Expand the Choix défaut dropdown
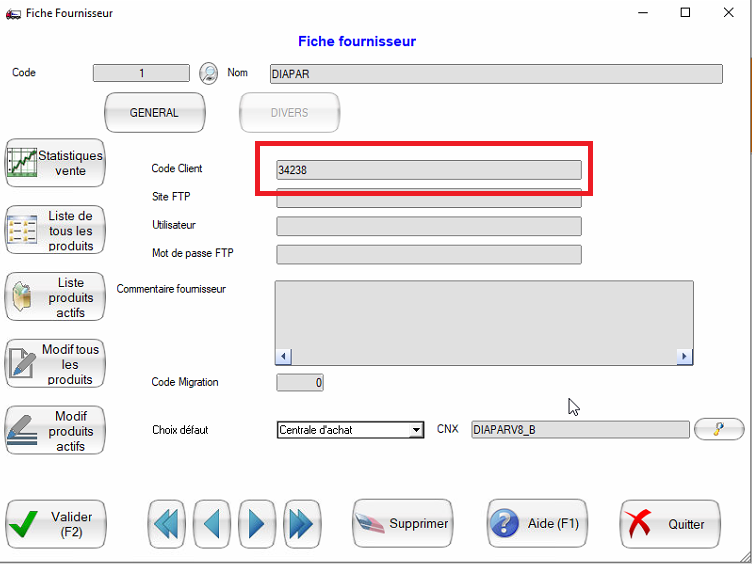 [x=416, y=430]
